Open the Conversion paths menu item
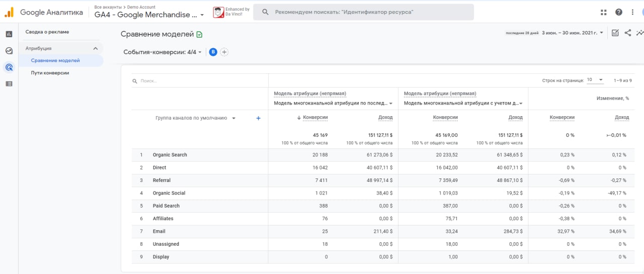This screenshot has height=274, width=644. point(50,73)
